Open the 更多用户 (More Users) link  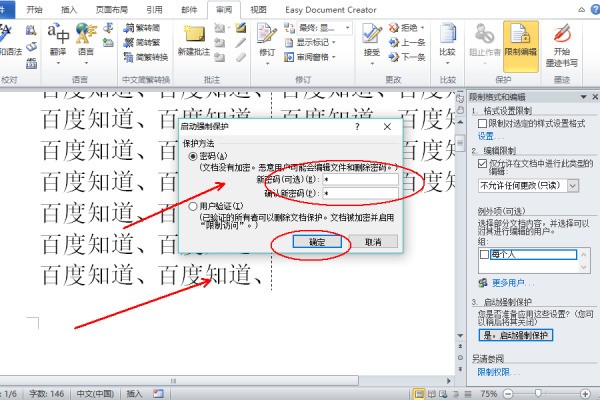coord(514,282)
